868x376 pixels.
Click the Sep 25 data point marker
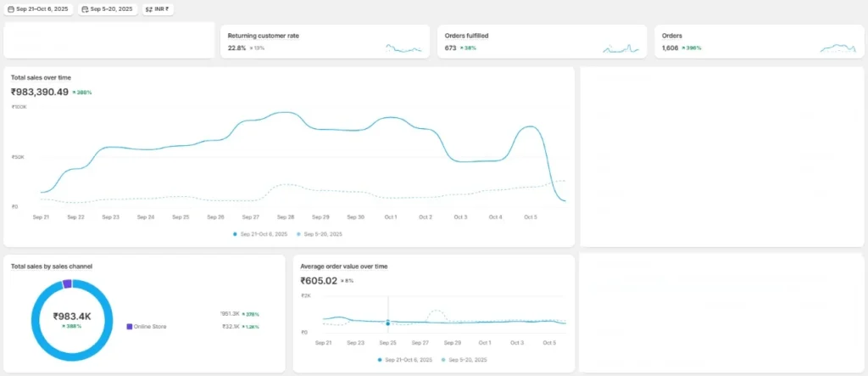pos(388,323)
